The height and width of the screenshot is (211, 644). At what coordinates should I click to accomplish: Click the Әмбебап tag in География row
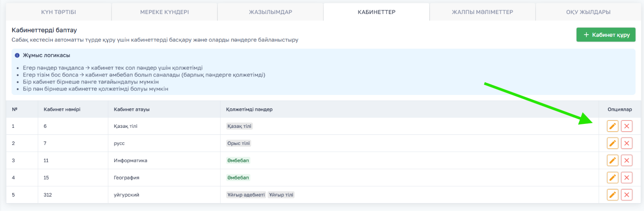click(x=238, y=178)
